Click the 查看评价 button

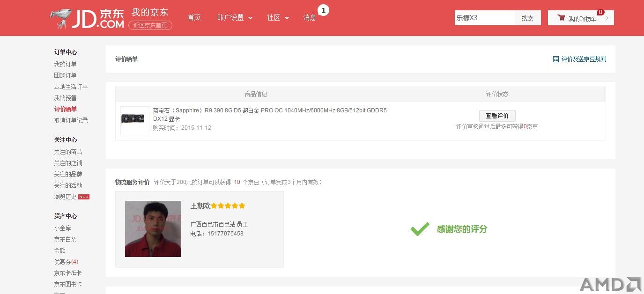pos(497,116)
